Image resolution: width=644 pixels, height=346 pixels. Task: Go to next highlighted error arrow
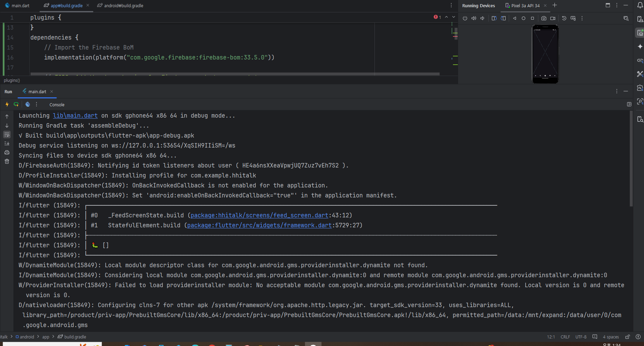tap(454, 17)
